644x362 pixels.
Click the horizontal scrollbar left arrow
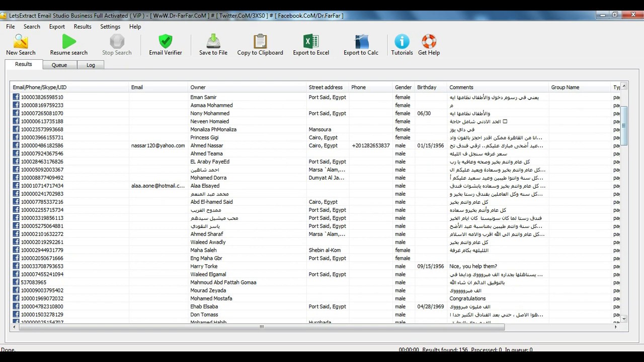point(14,327)
